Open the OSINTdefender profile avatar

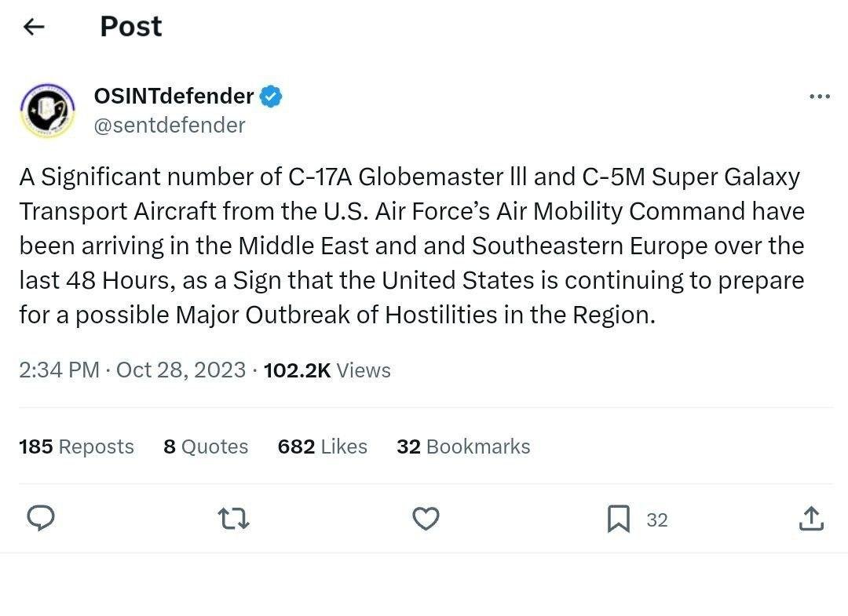[47, 111]
